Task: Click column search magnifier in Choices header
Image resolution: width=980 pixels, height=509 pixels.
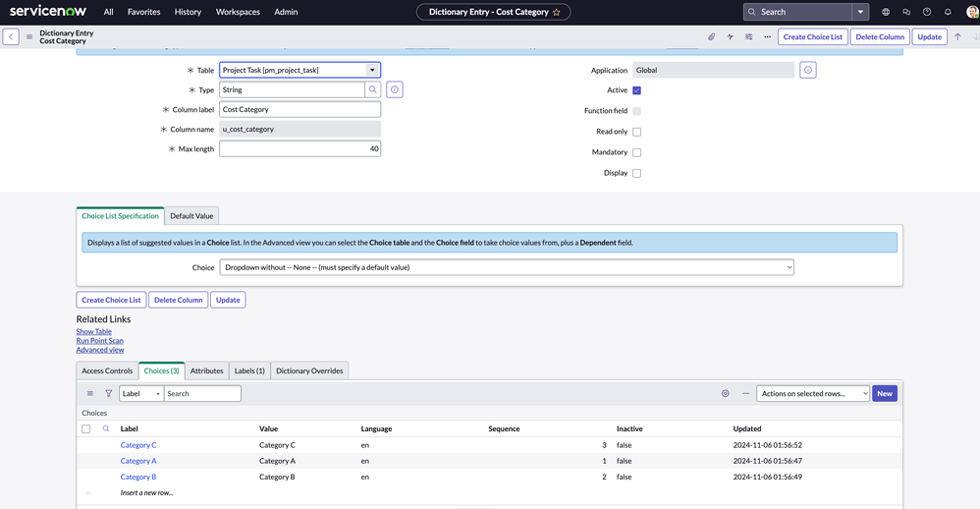Action: (x=106, y=429)
